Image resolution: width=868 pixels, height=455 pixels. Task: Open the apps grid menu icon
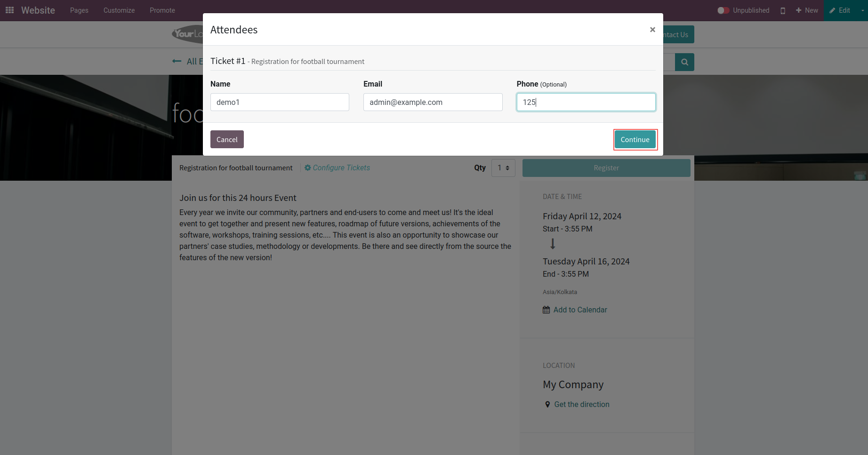pyautogui.click(x=9, y=10)
